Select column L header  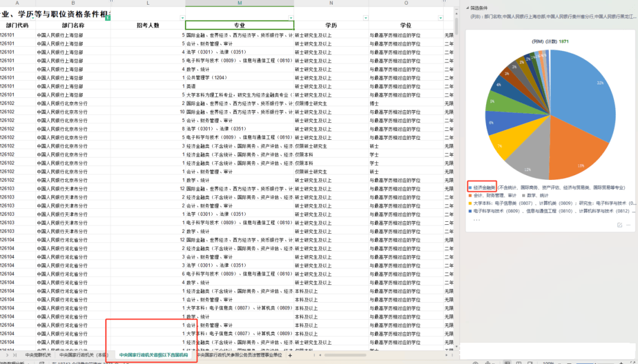(x=148, y=3)
